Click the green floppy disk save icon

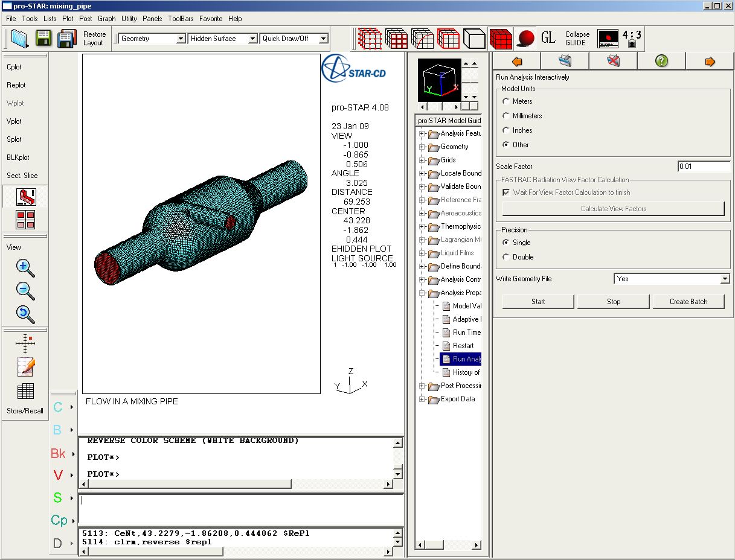click(43, 39)
